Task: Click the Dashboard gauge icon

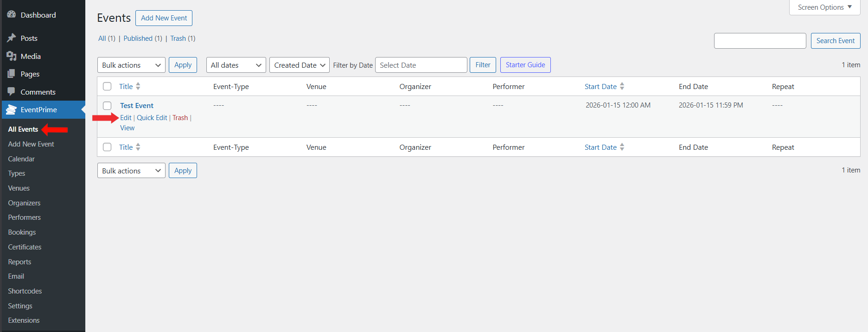Action: (12, 15)
